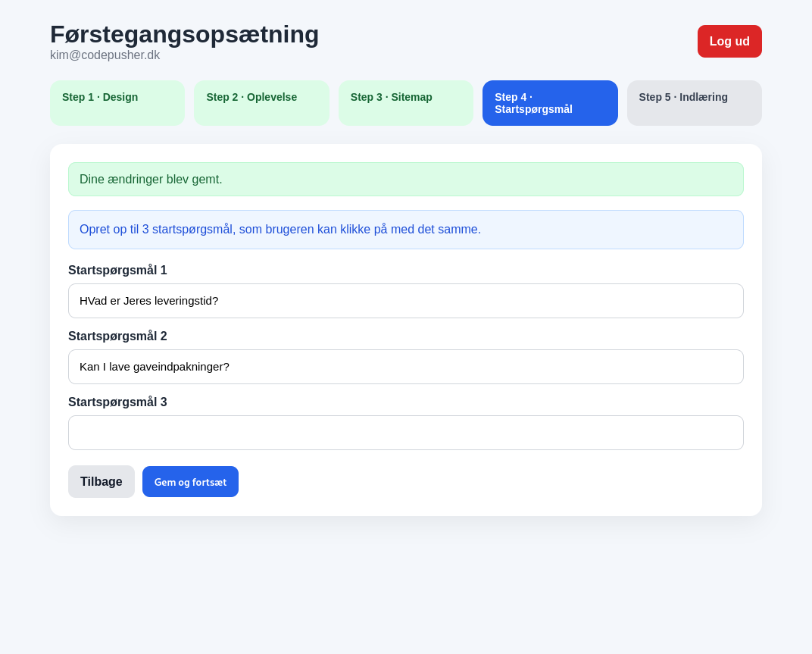812x654 pixels.
Task: Go to Step 2 · Oplevelse
Action: pyautogui.click(x=261, y=103)
